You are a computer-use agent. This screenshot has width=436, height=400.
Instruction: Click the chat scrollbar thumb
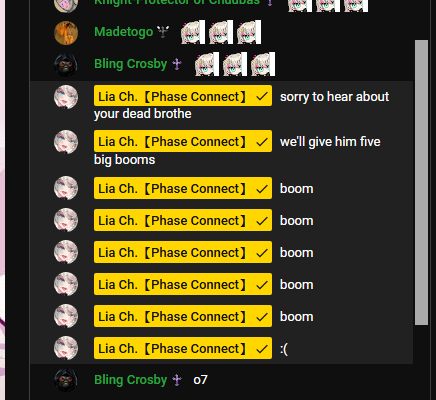[x=421, y=182]
